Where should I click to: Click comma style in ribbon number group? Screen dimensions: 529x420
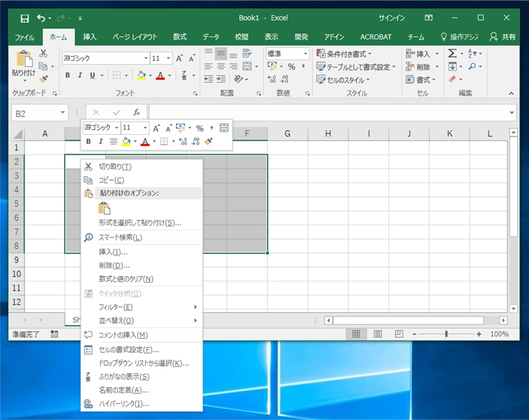coord(303,67)
